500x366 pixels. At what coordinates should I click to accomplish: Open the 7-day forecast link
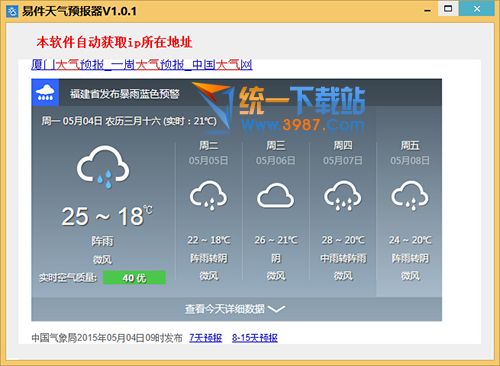206,338
